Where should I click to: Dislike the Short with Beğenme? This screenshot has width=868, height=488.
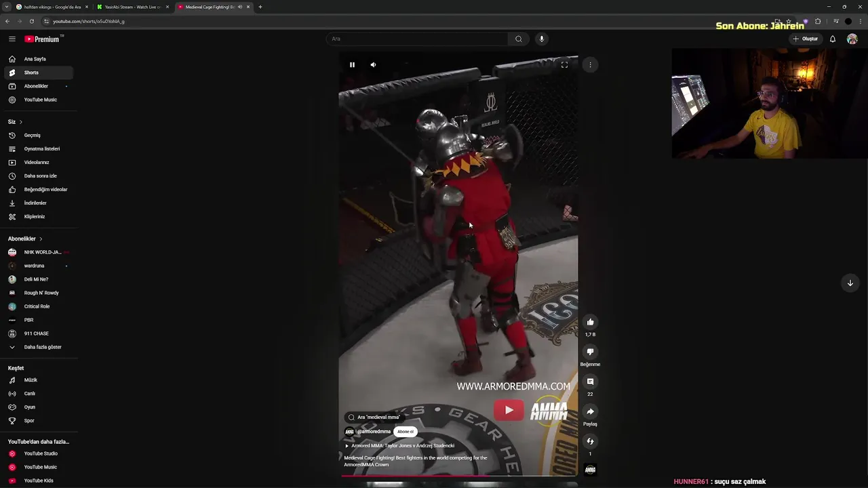[590, 352]
